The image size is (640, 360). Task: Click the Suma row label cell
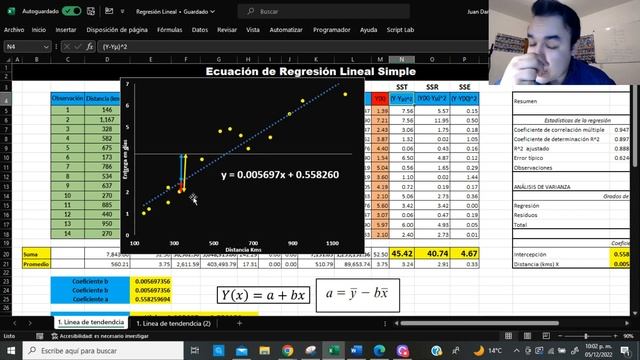point(36,254)
